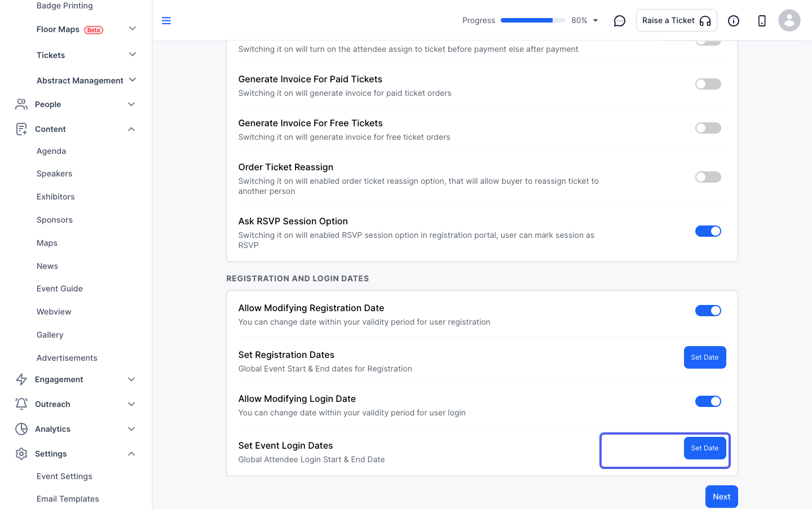Open Sponsors menu item
This screenshot has height=509, width=812.
55,220
